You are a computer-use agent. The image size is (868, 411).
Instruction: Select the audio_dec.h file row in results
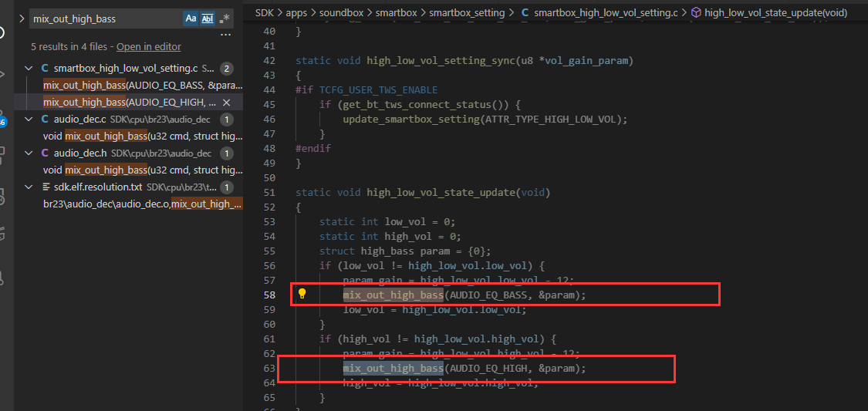tap(128, 153)
